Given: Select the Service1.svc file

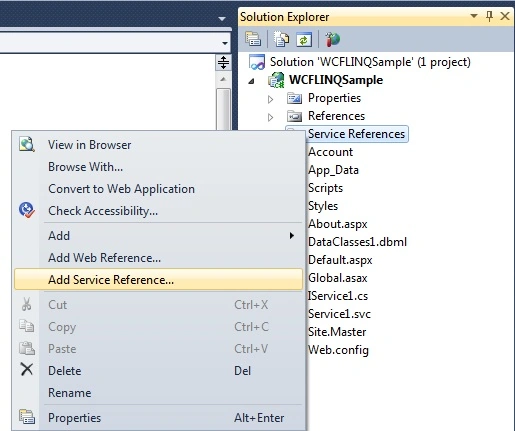Looking at the screenshot, I should 339,314.
